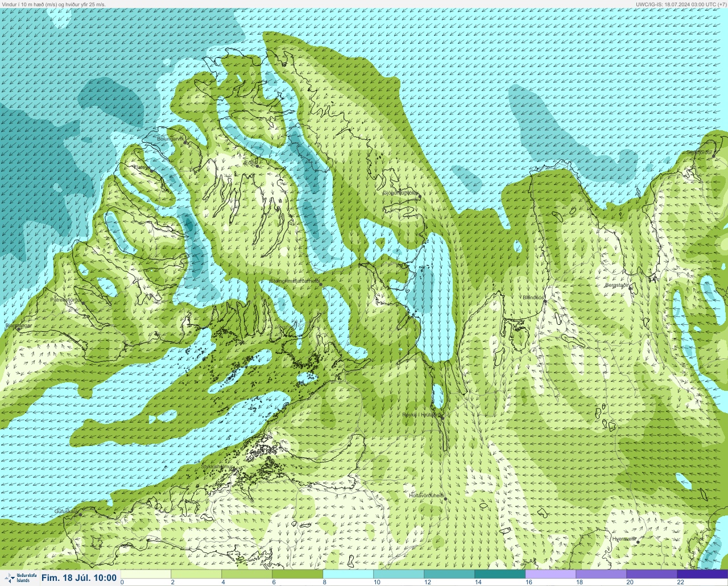
Task: Select the Bolungarvík station marker
Action: (185, 143)
